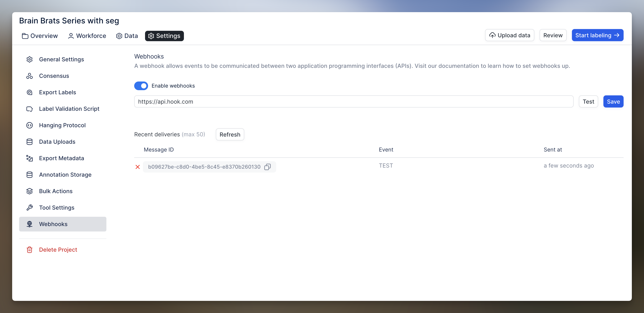
Task: Click Start labeling button
Action: click(597, 36)
